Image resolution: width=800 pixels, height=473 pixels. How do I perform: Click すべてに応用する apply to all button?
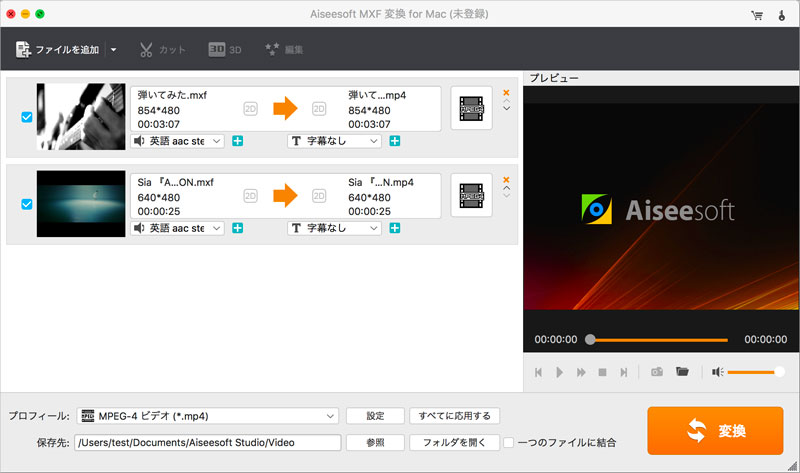pos(455,416)
